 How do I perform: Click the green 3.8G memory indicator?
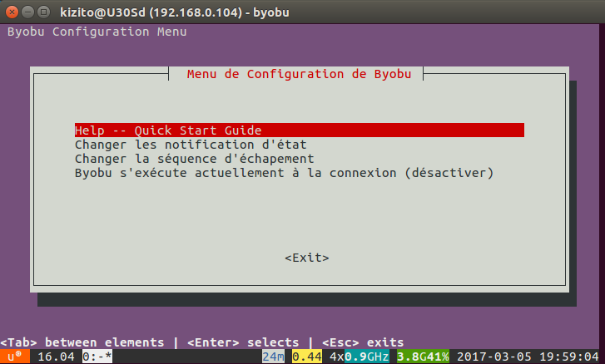413,357
